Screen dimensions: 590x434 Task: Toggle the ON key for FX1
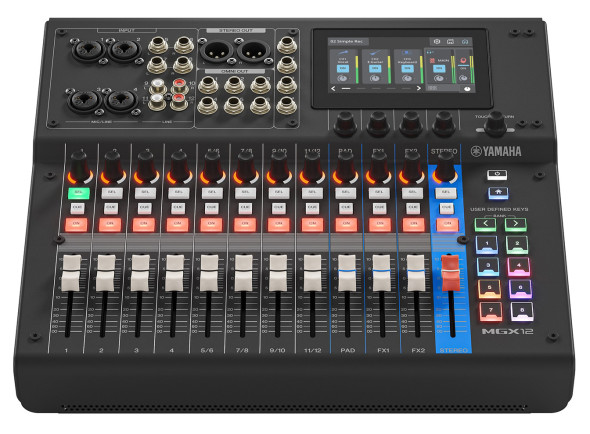click(x=380, y=224)
